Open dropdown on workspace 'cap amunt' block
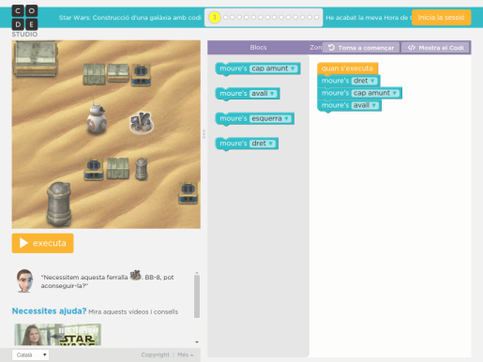Viewport: 483px width, 362px height. pos(395,93)
